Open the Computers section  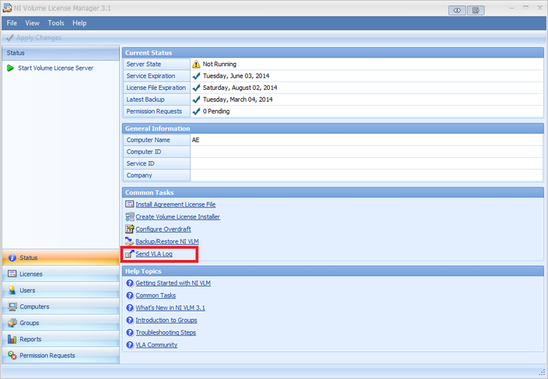(x=60, y=307)
